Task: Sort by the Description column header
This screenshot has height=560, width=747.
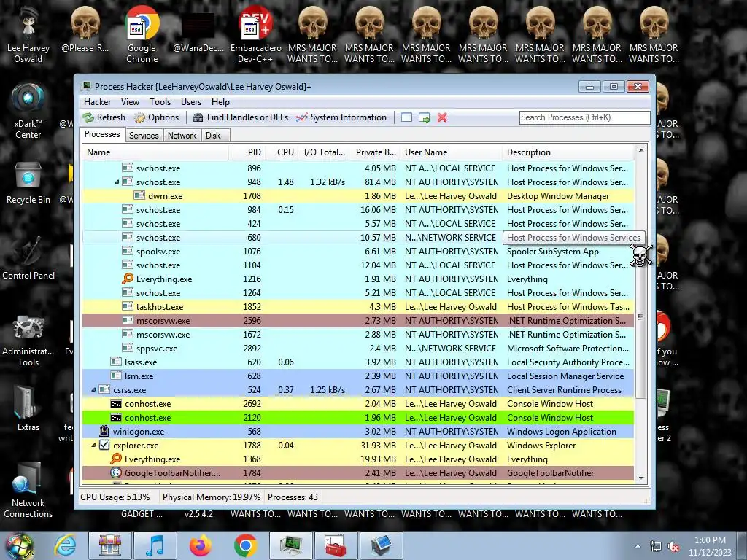Action: pyautogui.click(x=568, y=152)
